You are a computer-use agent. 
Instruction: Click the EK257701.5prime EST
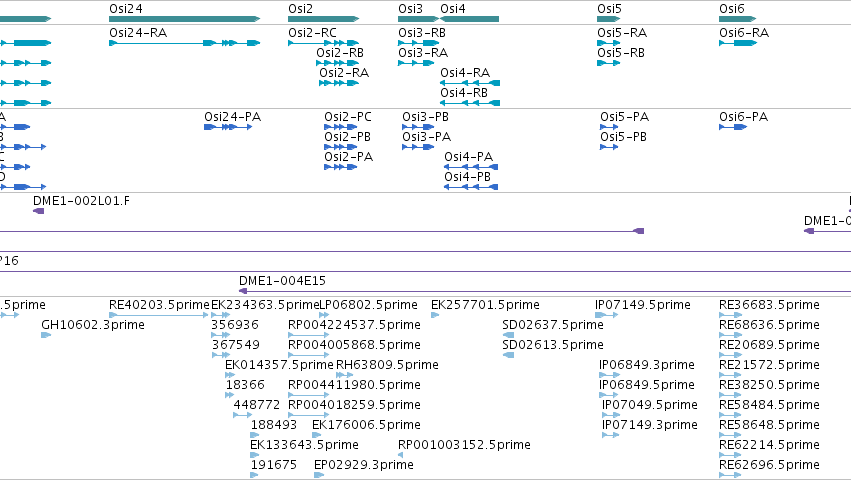pyautogui.click(x=435, y=315)
